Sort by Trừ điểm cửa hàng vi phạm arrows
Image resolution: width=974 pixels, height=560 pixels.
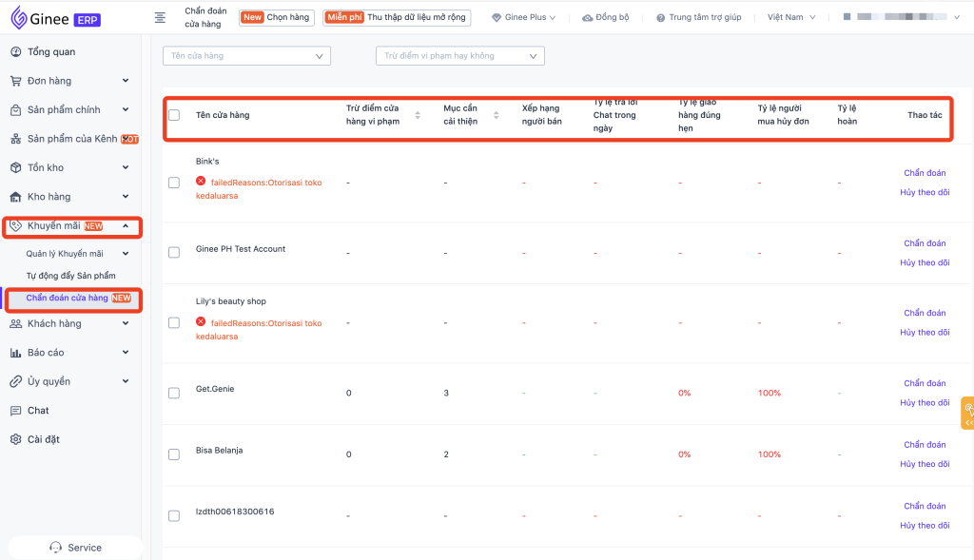(x=418, y=115)
